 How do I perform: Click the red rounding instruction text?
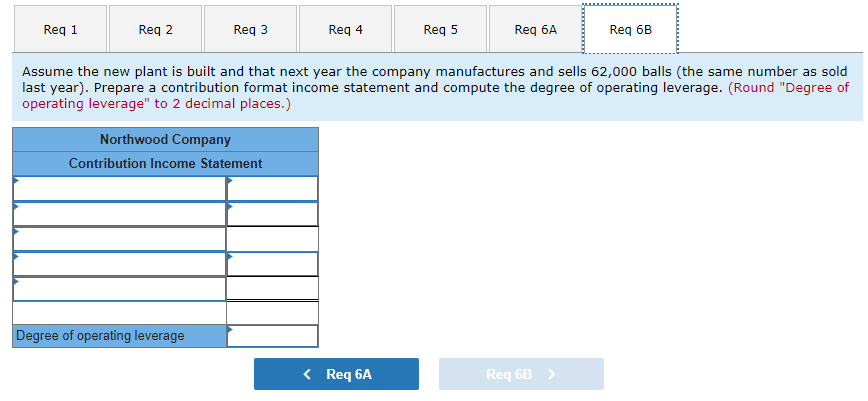[435, 96]
